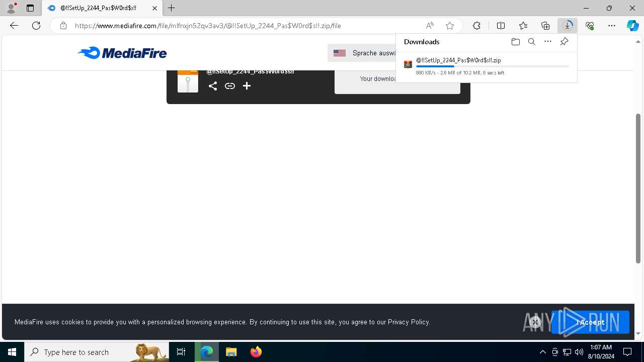
Task: Open downloads folder from Downloads panel
Action: 515,42
